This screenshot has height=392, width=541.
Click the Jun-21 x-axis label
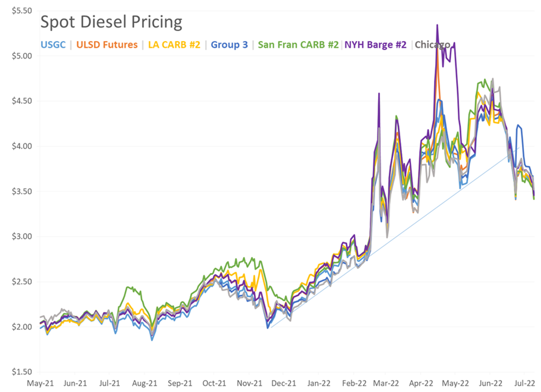75,383
